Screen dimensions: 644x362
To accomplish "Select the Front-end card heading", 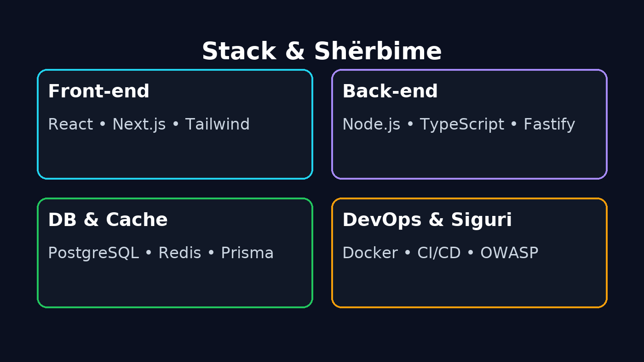I will 98,91.
